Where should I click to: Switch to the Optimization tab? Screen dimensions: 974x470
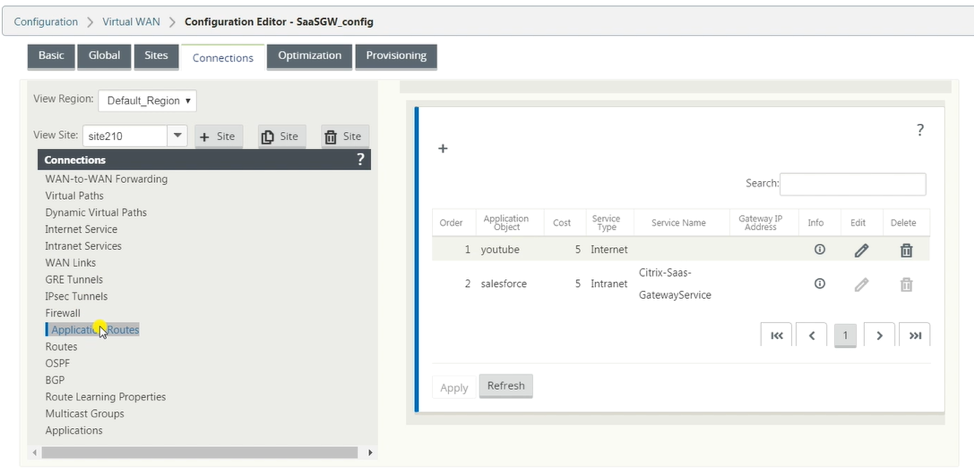309,56
